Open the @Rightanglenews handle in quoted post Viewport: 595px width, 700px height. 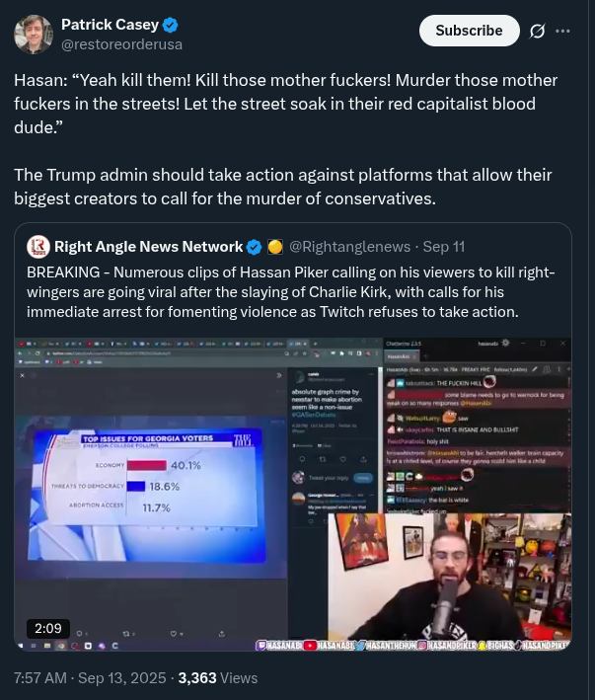click(x=349, y=247)
